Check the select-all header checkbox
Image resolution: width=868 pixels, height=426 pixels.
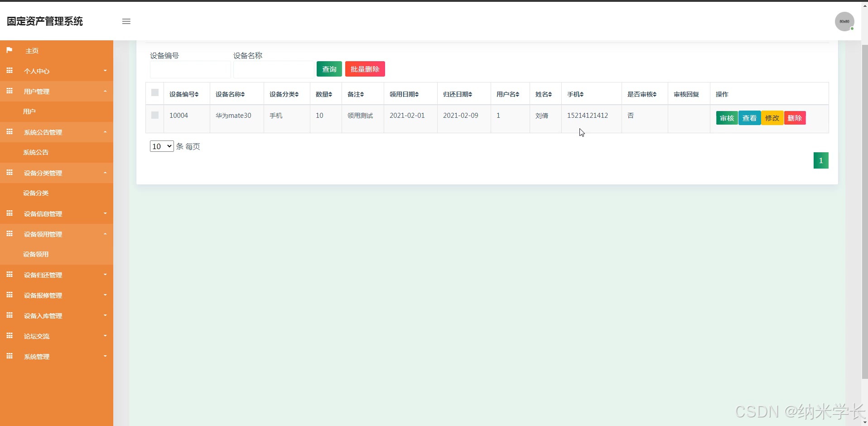click(155, 92)
